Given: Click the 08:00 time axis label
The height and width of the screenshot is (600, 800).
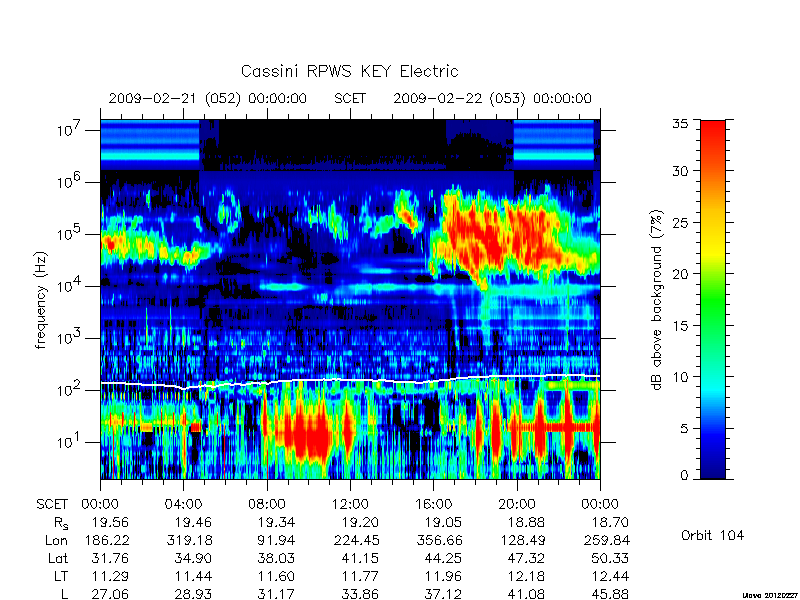Looking at the screenshot, I should pyautogui.click(x=267, y=504).
